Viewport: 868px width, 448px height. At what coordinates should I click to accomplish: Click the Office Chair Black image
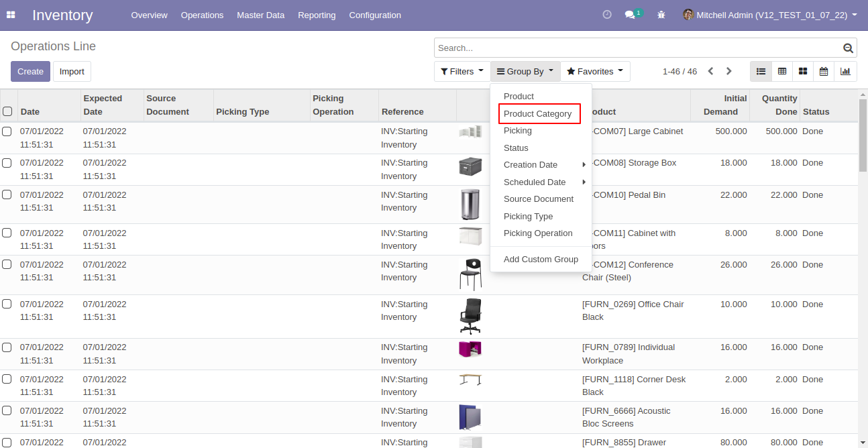click(x=470, y=317)
